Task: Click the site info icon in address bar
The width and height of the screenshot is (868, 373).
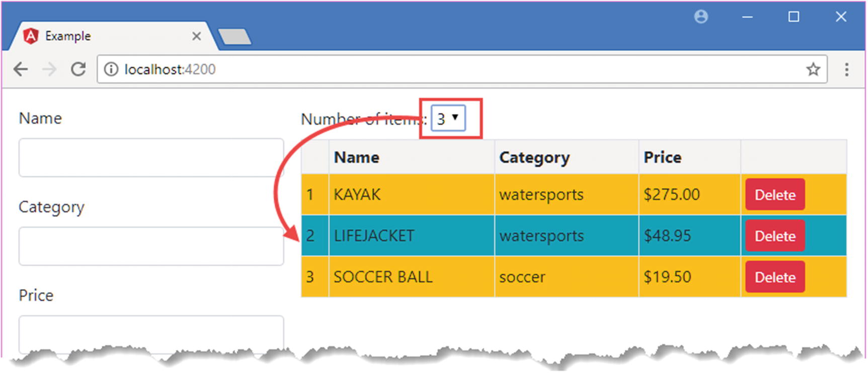Action: pyautogui.click(x=111, y=69)
